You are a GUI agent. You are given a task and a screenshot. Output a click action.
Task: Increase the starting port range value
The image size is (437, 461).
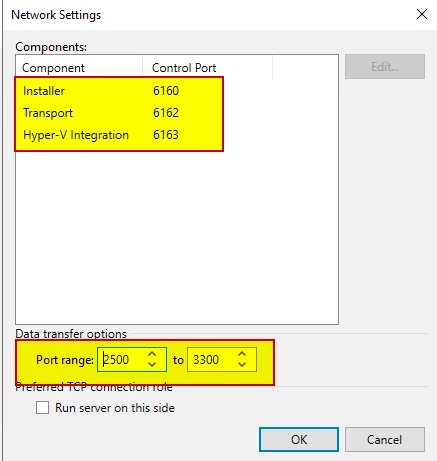[x=152, y=355]
